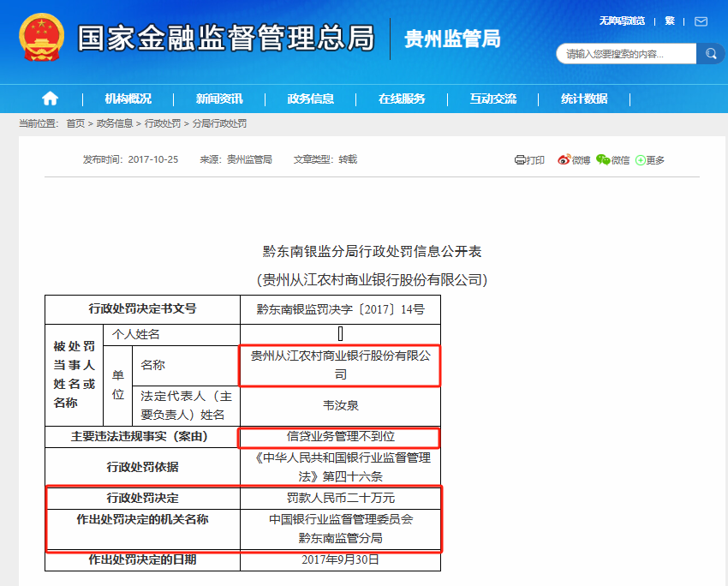Viewport: 728px width, 586px height.
Task: Switch to traditional Chinese (繁)
Action: click(670, 21)
